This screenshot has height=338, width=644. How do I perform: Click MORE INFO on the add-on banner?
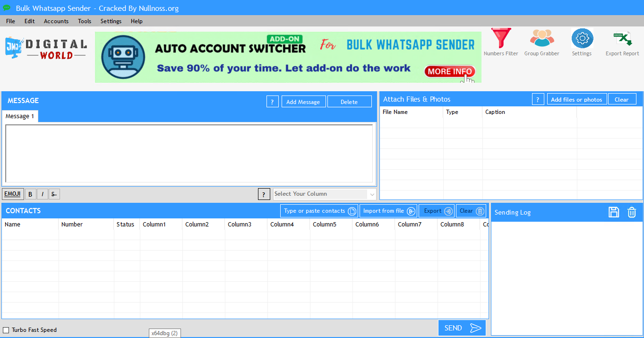click(x=450, y=71)
